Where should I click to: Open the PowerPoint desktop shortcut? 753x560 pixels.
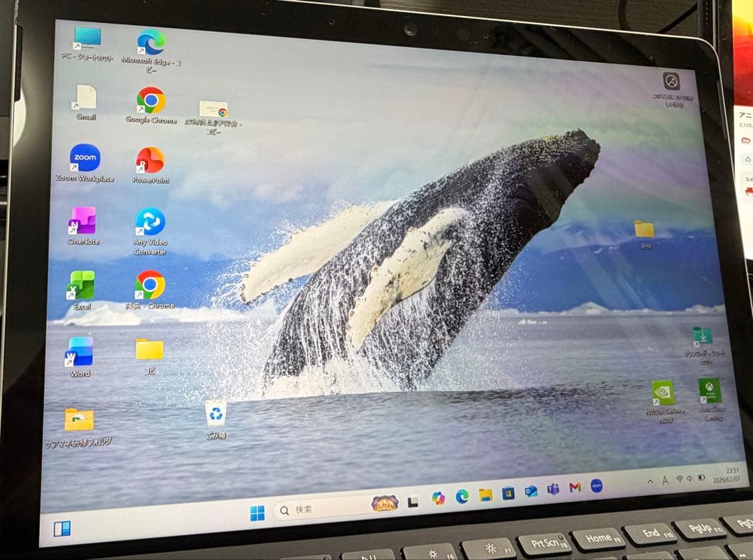[x=150, y=161]
